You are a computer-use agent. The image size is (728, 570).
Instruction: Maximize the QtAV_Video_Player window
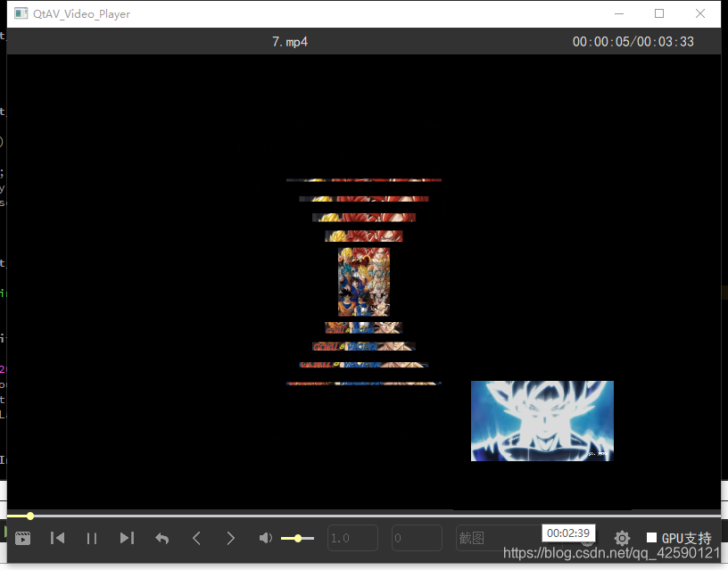(x=659, y=14)
